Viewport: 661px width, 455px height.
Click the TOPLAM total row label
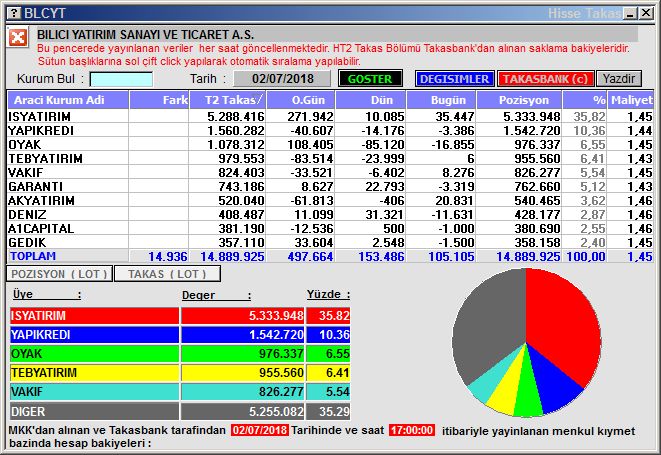coord(33,256)
